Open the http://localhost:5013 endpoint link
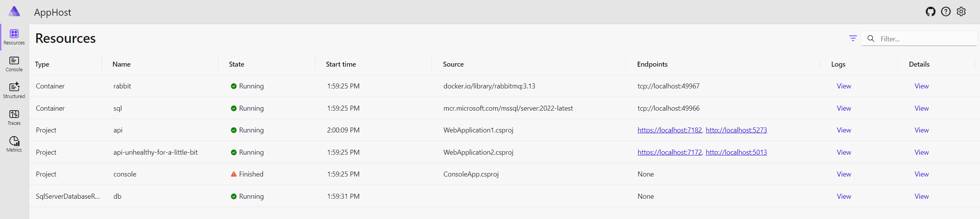Viewport: 980px width, 219px height. pos(736,152)
